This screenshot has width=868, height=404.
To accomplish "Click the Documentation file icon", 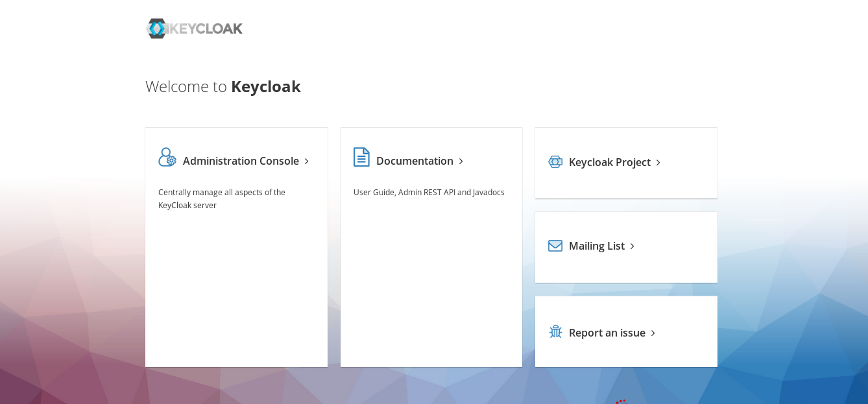I will [361, 157].
